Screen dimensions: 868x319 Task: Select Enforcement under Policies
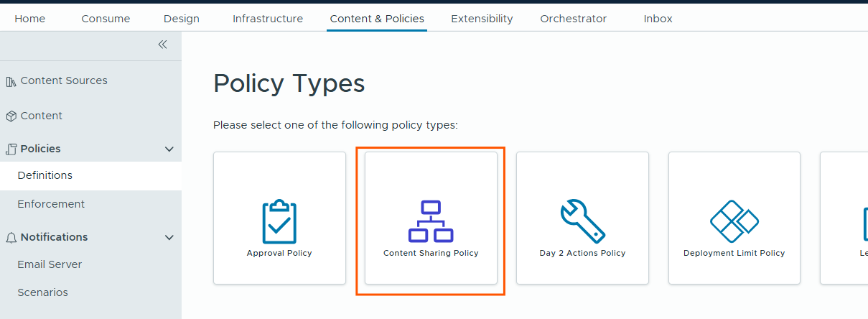(51, 204)
